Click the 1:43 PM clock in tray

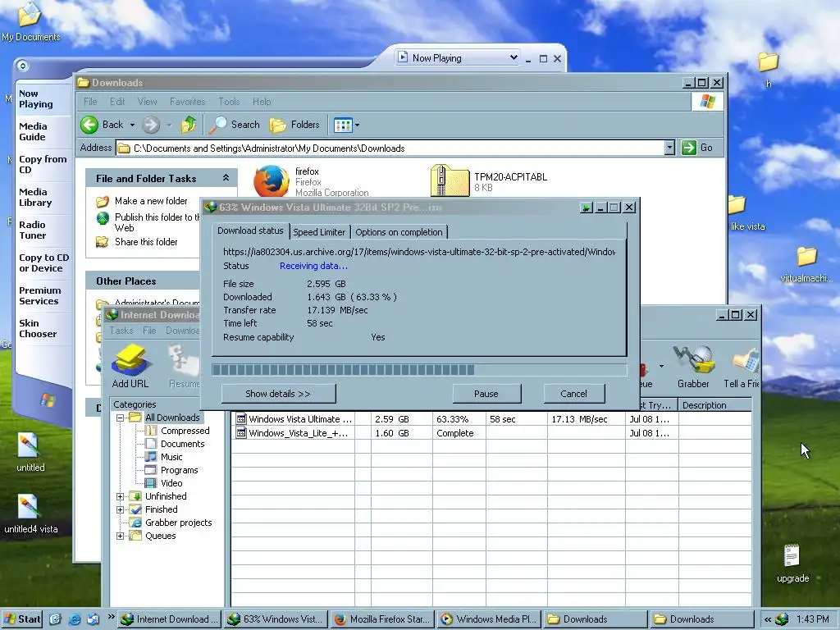coord(812,619)
